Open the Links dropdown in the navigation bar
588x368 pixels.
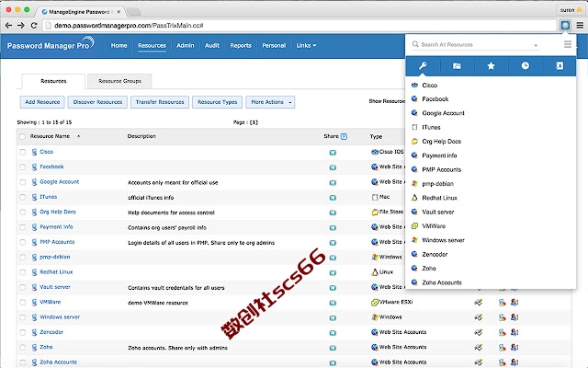(x=306, y=45)
